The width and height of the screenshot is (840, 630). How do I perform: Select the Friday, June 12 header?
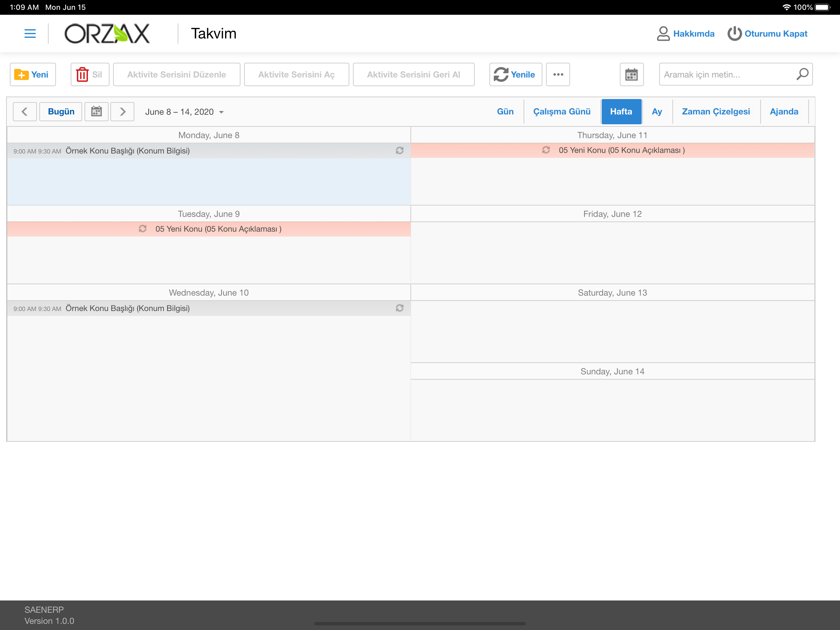point(612,214)
